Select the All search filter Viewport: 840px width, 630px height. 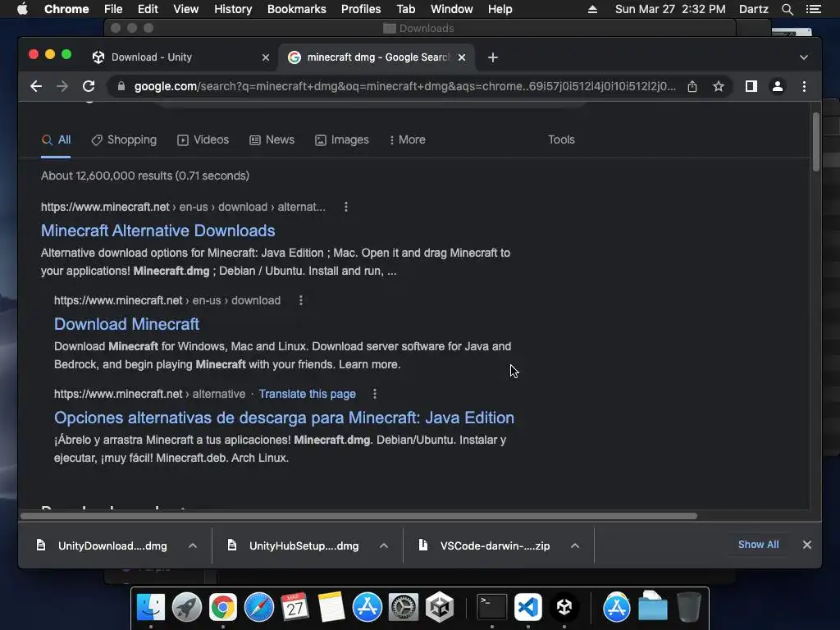point(57,139)
